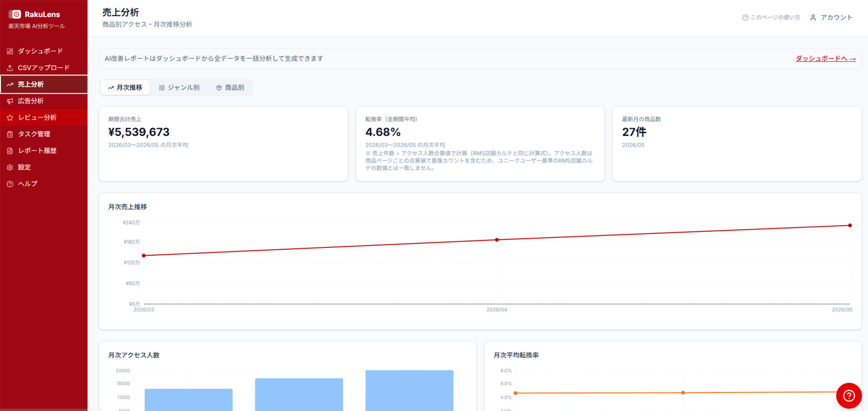Screen dimensions: 868x411
Task: Click the 2026/03 data point on sales chart
Action: (144, 256)
